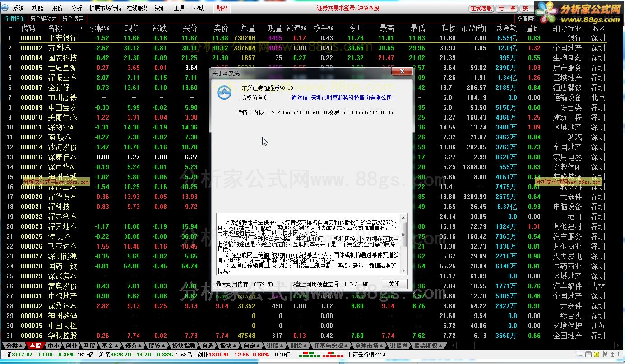This screenshot has width=625, height=364.
Task: Click the 关闭 button in the about dialog
Action: click(394, 284)
